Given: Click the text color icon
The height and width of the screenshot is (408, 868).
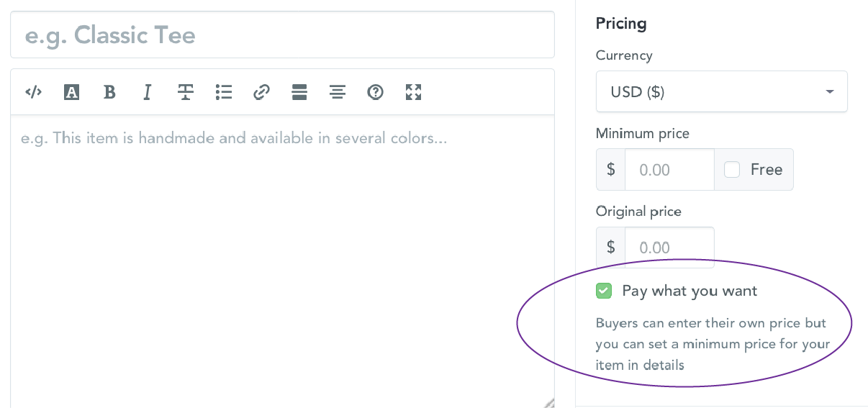Looking at the screenshot, I should tap(71, 92).
